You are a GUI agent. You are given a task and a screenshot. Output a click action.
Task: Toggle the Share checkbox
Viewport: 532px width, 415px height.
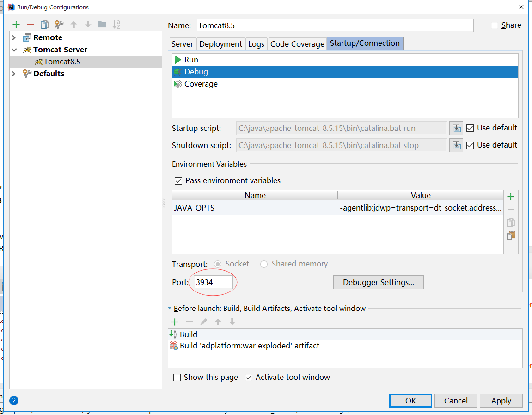pos(495,25)
